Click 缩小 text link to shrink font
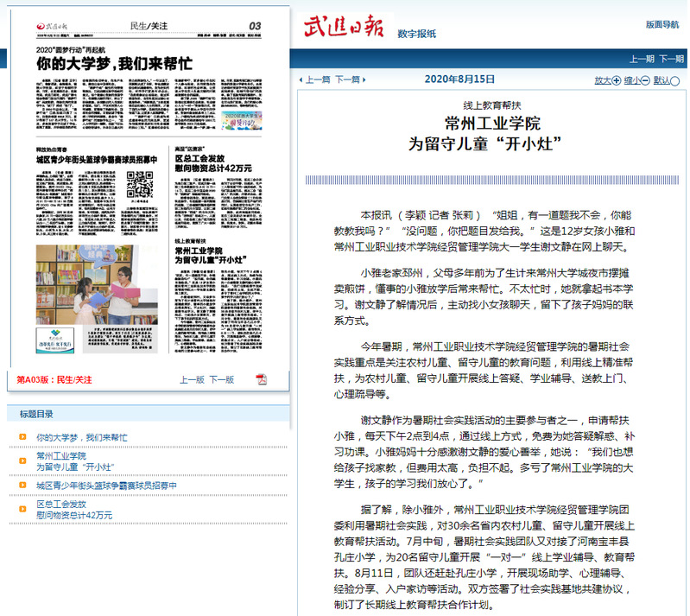Image resolution: width=690 pixels, height=616 pixels. coord(632,80)
